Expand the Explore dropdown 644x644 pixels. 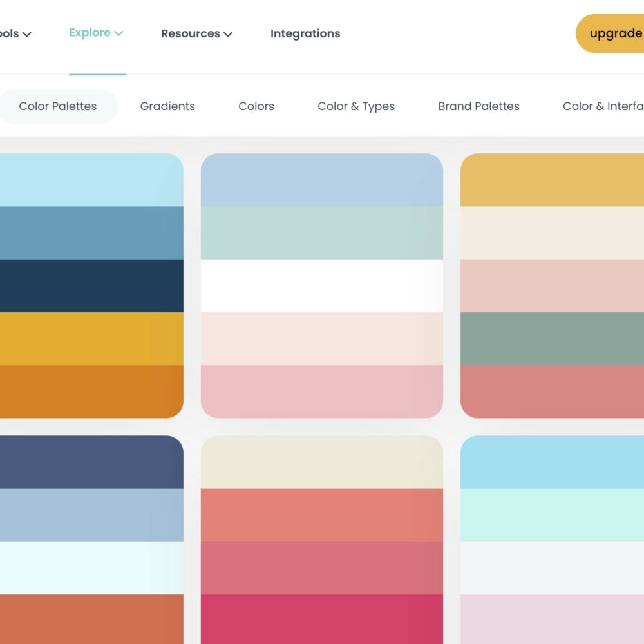[95, 32]
